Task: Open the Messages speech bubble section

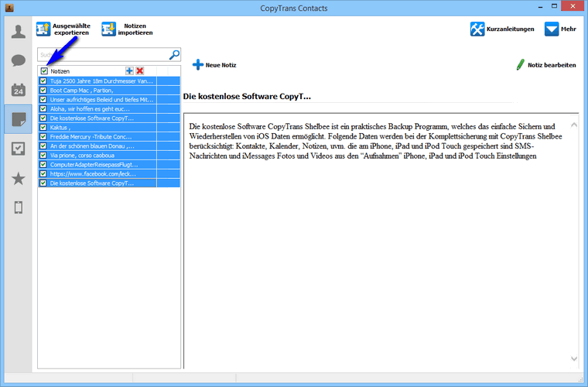Action: pos(18,60)
